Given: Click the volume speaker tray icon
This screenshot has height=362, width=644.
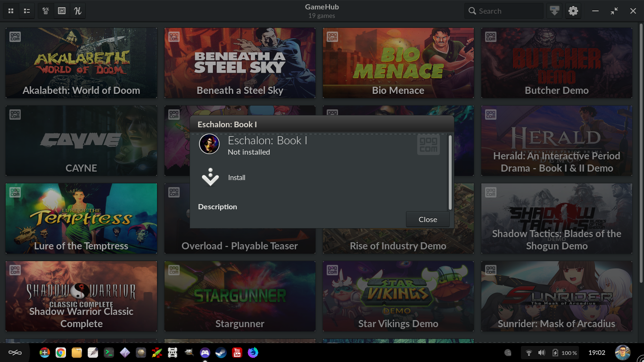Looking at the screenshot, I should click(541, 353).
